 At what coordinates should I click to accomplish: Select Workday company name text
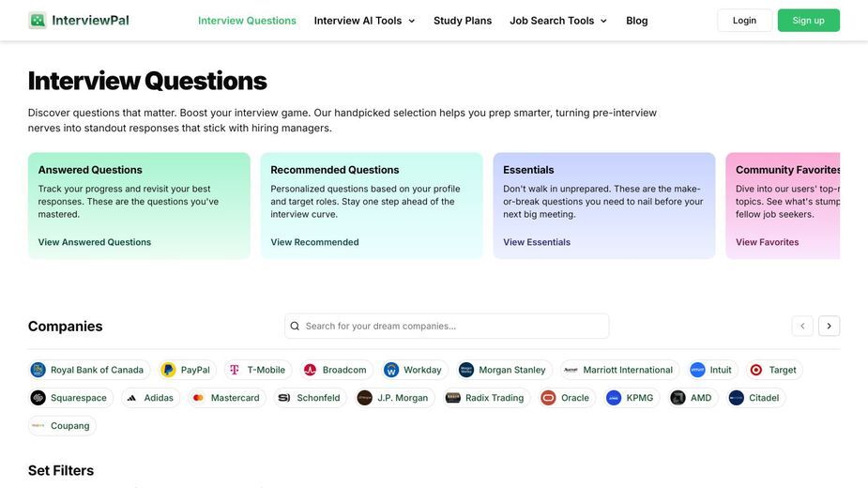422,370
